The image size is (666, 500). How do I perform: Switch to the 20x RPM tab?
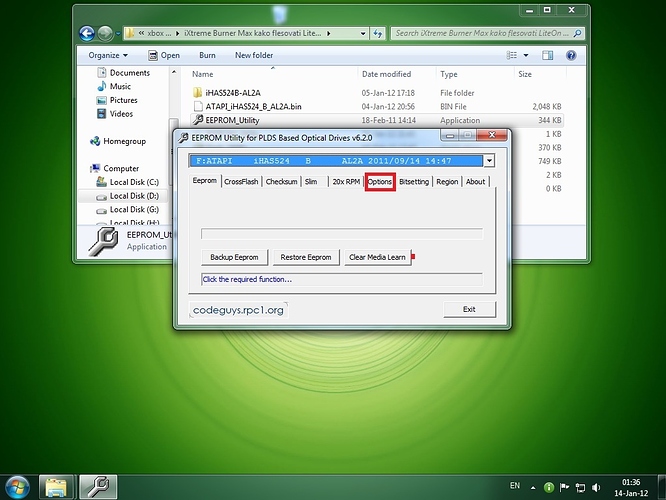pyautogui.click(x=346, y=182)
